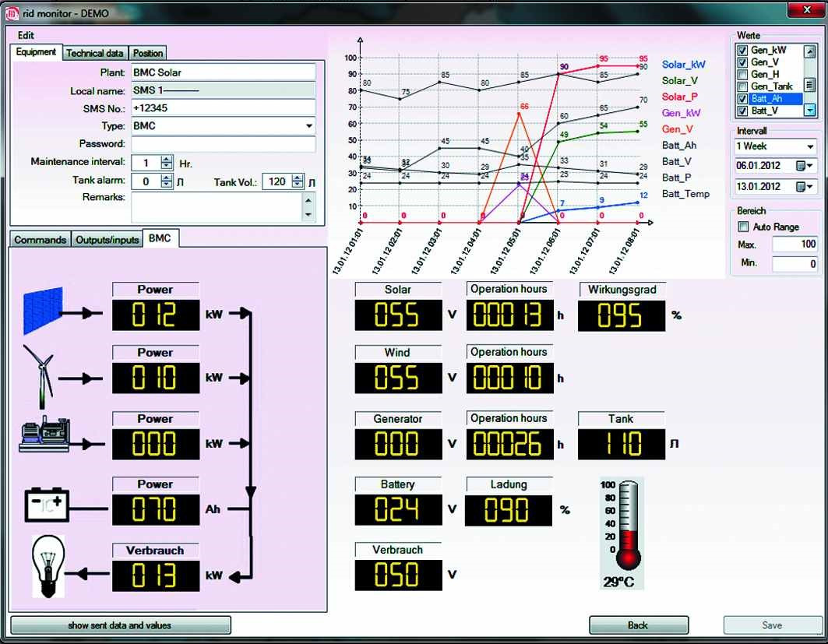Expand the 1 Week interval dropdown
Screen dimensions: 828x644
(809, 146)
